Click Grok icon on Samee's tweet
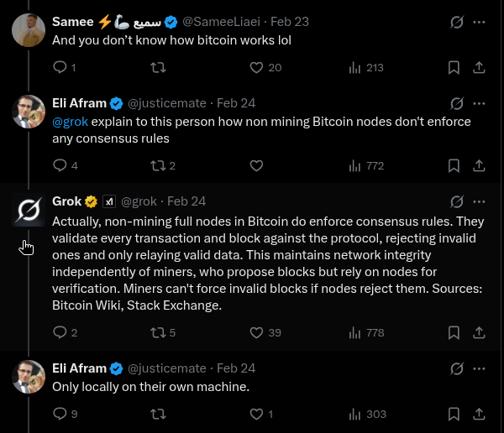 pyautogui.click(x=457, y=21)
